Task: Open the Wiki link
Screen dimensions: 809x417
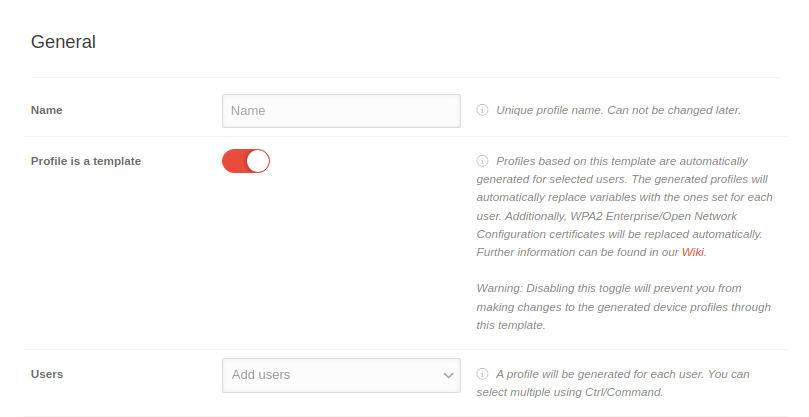Action: coord(693,252)
